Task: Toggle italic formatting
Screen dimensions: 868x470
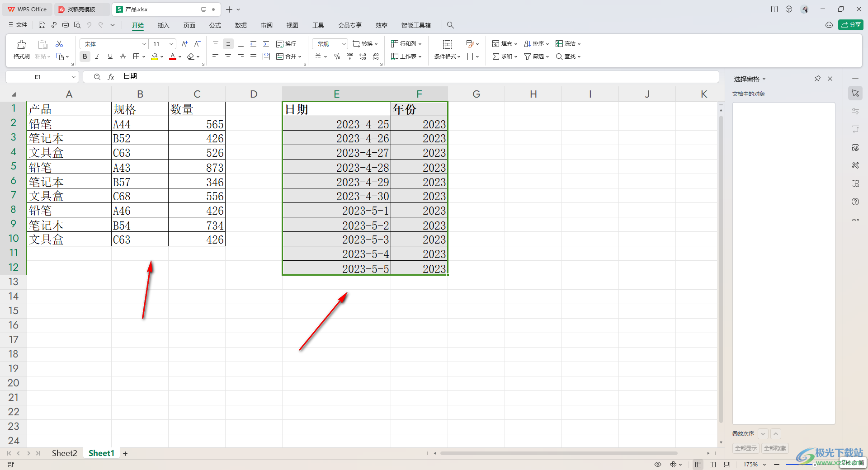Action: point(97,56)
